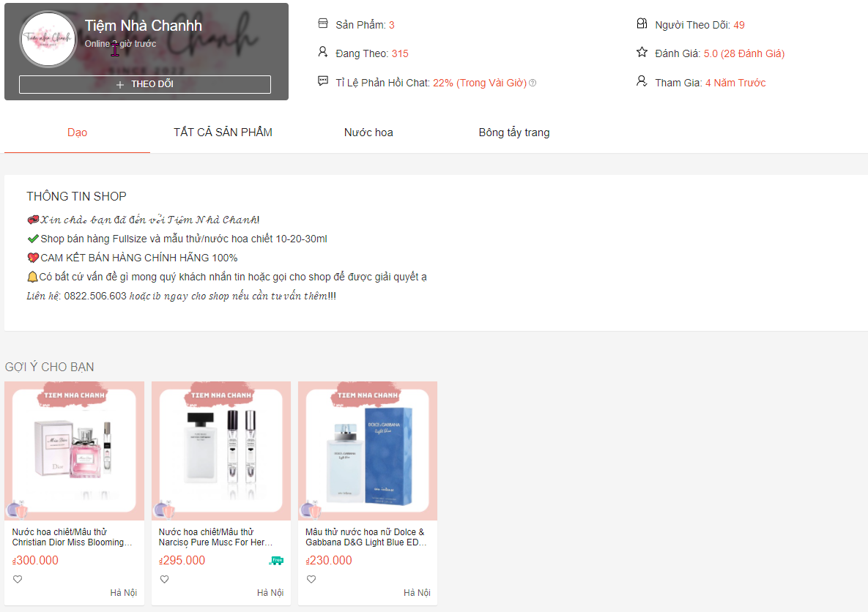Click the Đánh Giá star icon
Image resolution: width=868 pixels, height=612 pixels.
(x=642, y=53)
